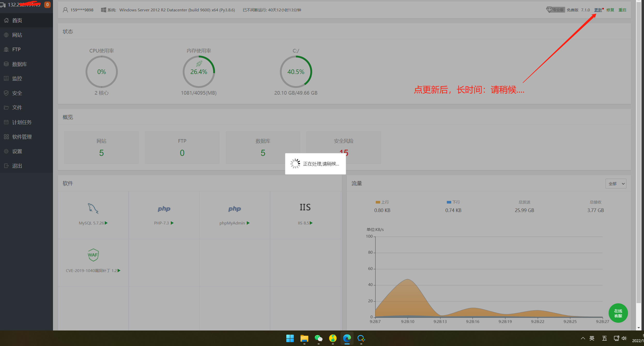Click the 退出 logout icon in sidebar
Image resolution: width=644 pixels, height=346 pixels.
click(x=6, y=166)
